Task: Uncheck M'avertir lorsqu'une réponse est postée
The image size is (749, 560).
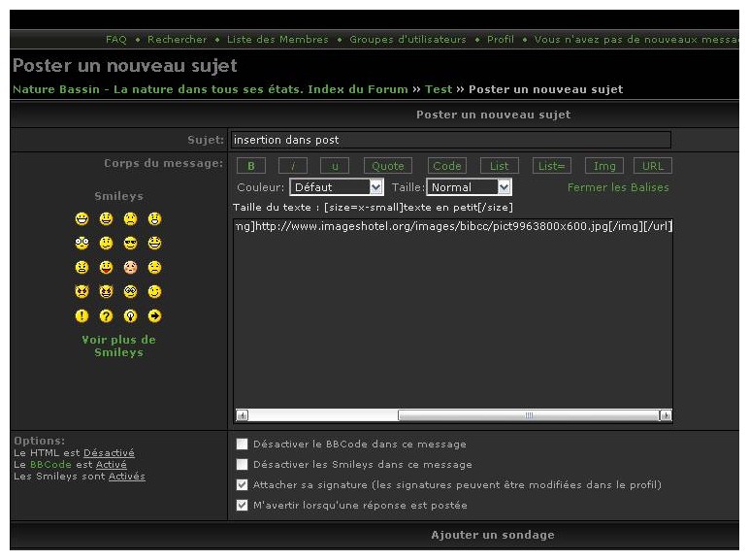Action: tap(243, 505)
